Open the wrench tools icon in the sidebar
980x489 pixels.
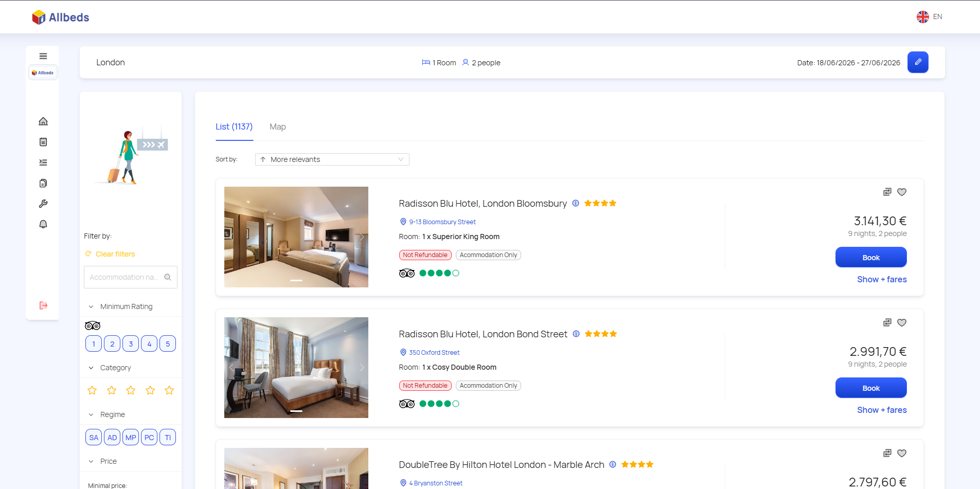point(43,203)
